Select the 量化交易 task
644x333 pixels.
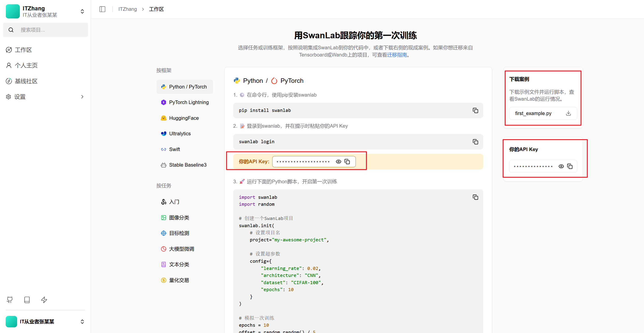(184, 280)
